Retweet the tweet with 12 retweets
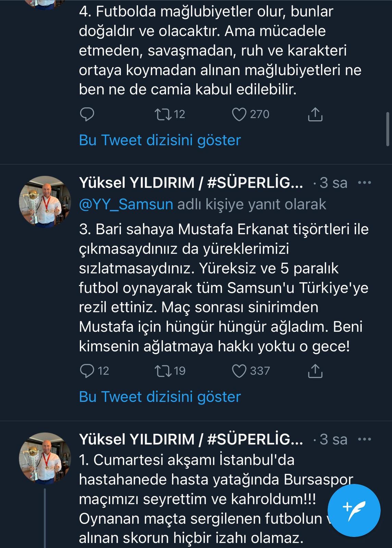The image size is (392, 548). [x=163, y=114]
